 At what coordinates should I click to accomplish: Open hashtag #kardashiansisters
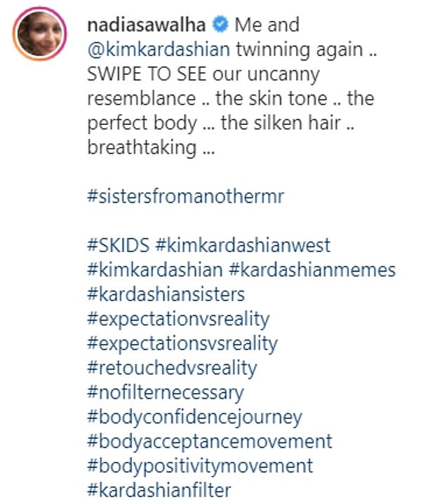pos(166,294)
